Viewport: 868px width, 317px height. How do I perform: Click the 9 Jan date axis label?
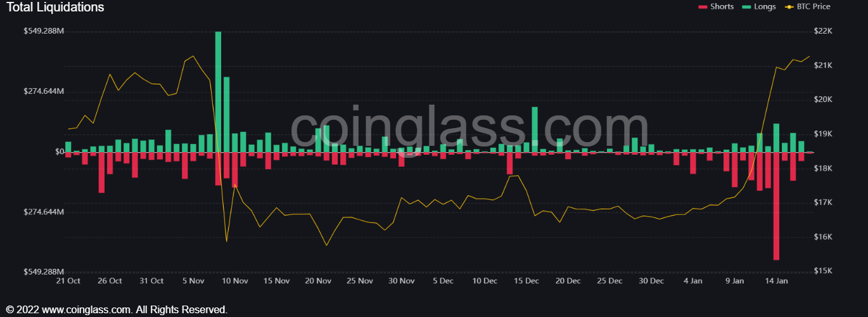[735, 281]
